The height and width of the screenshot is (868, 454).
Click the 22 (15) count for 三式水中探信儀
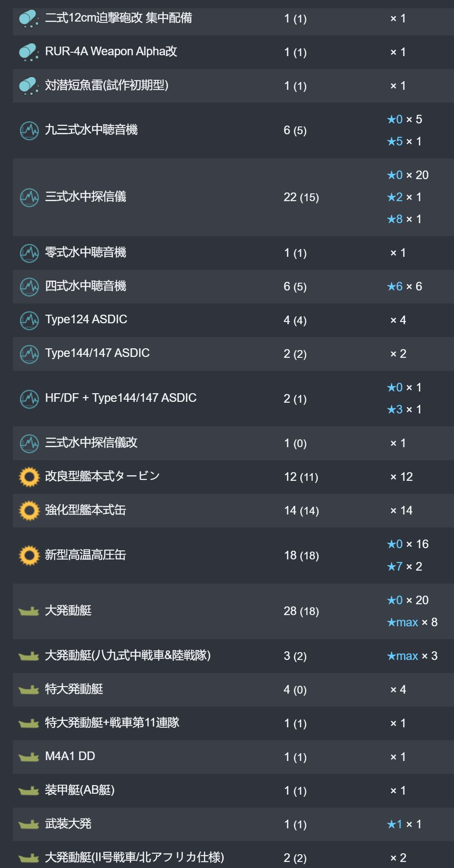point(301,198)
